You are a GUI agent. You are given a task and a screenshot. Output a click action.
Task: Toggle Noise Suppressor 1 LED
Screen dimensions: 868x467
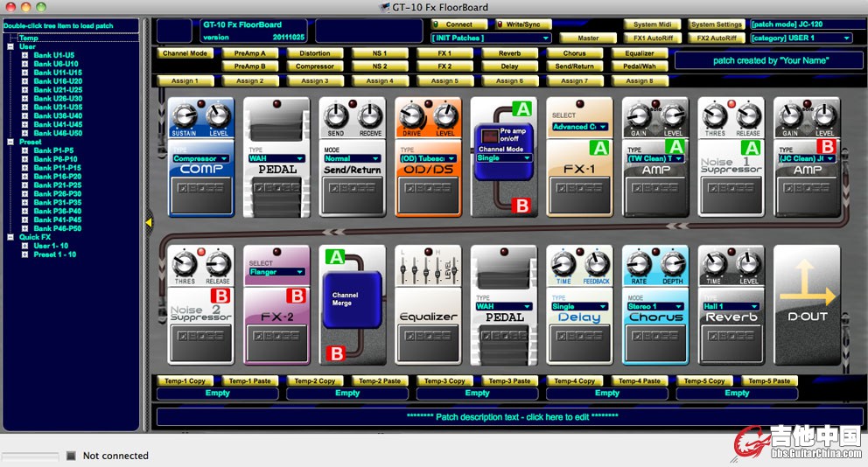pos(731,103)
